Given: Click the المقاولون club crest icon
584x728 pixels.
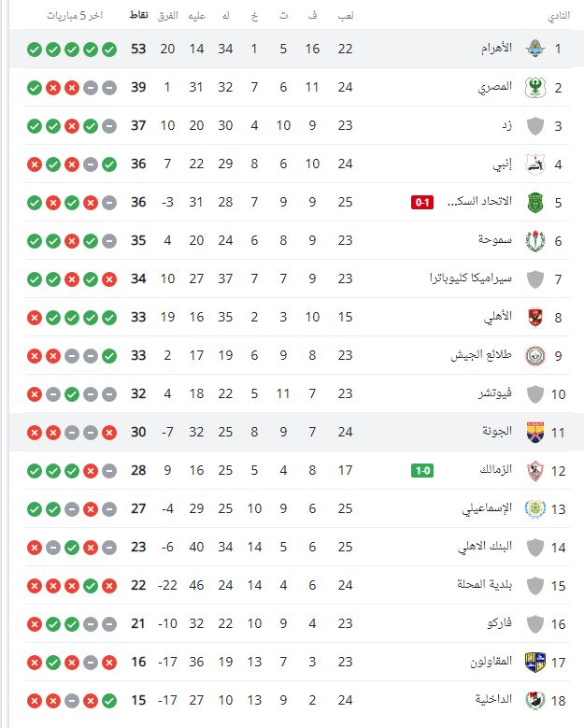Looking at the screenshot, I should click(535, 662).
